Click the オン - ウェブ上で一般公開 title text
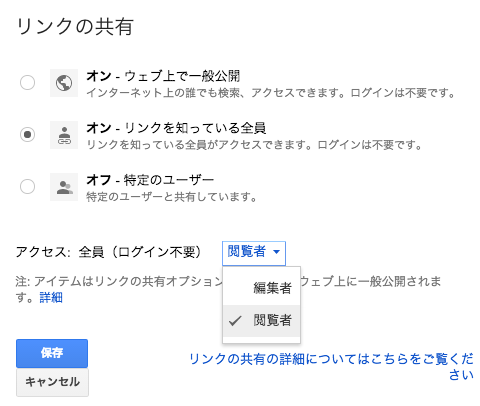The height and width of the screenshot is (406, 480). click(x=163, y=76)
